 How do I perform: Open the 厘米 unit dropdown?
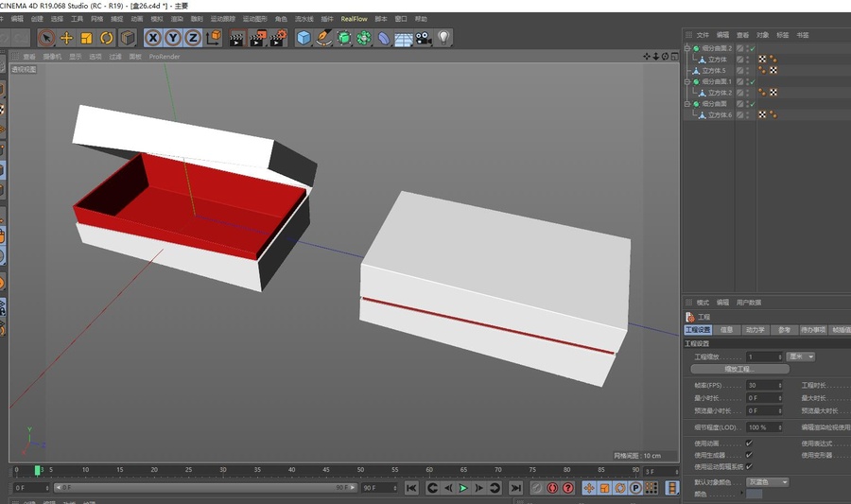(x=801, y=356)
